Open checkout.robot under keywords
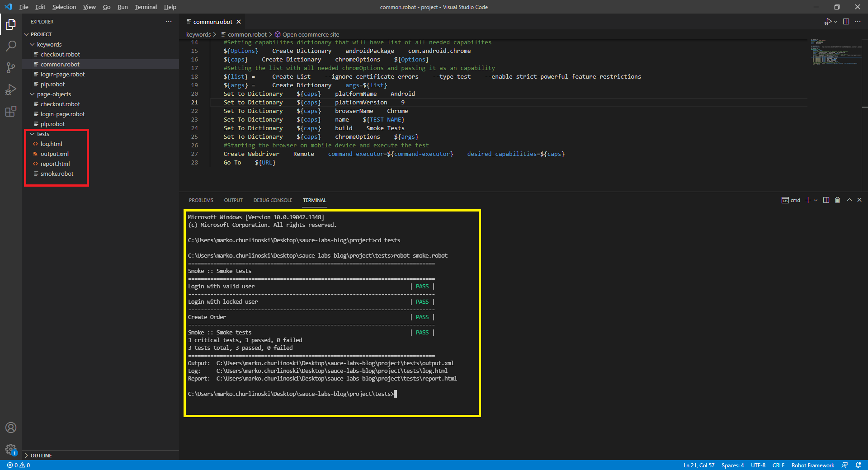The image size is (868, 470). coord(60,54)
